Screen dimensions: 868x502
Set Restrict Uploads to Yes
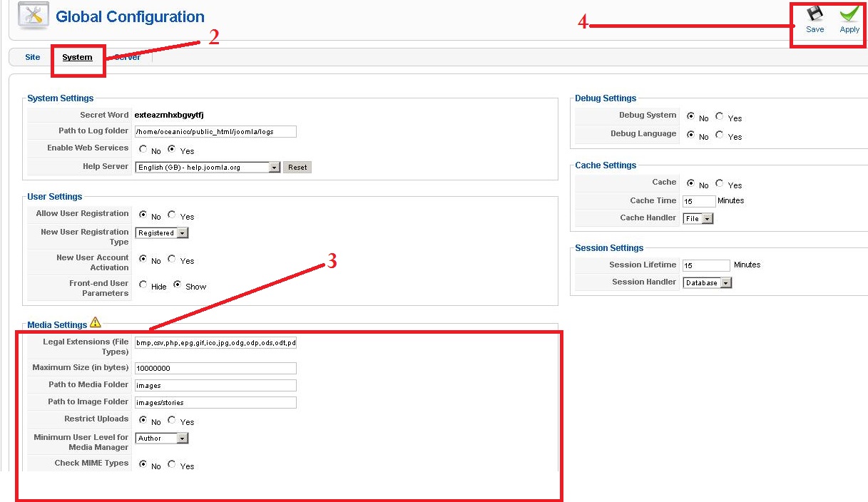click(x=170, y=421)
